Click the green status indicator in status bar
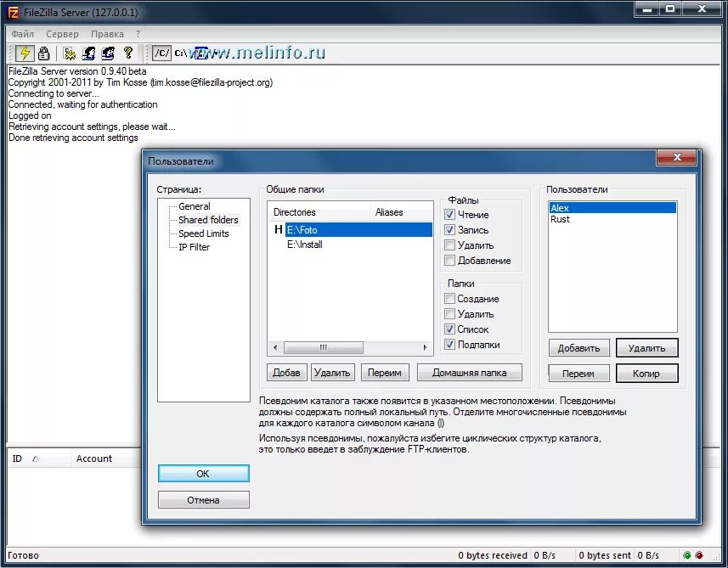The image size is (728, 568). click(687, 555)
